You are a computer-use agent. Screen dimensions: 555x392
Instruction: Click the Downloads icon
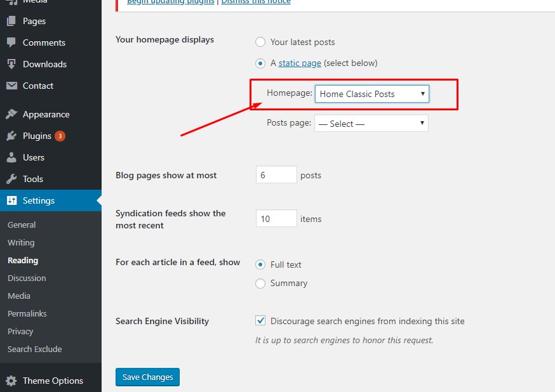coord(11,64)
